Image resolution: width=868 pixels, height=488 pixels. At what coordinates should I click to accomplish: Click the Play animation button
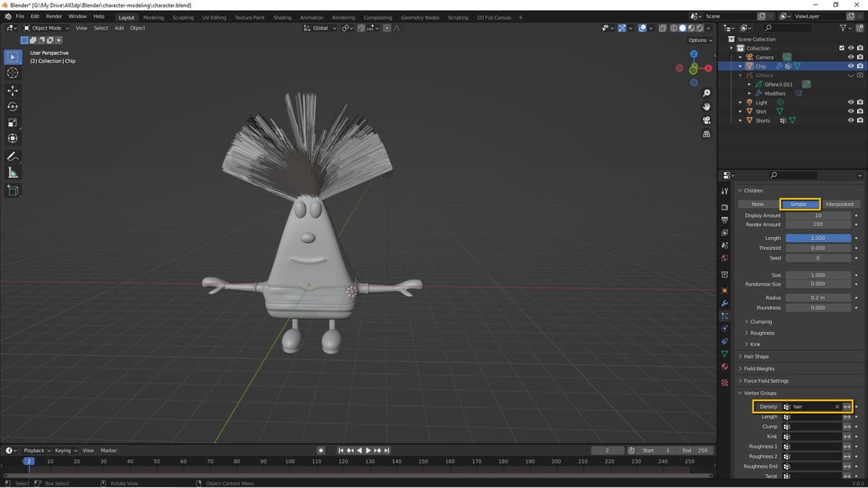368,450
